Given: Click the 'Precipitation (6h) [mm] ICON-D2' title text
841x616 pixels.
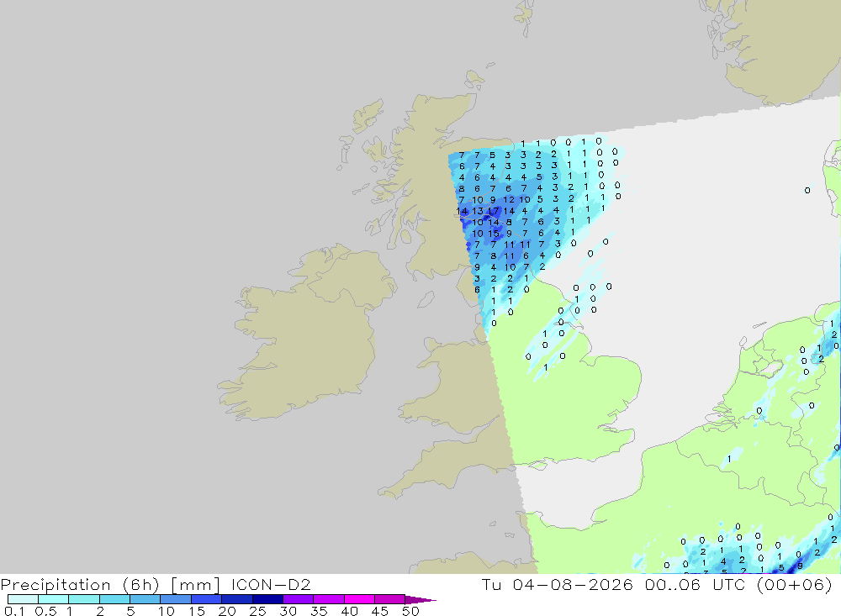Looking at the screenshot, I should (x=156, y=585).
